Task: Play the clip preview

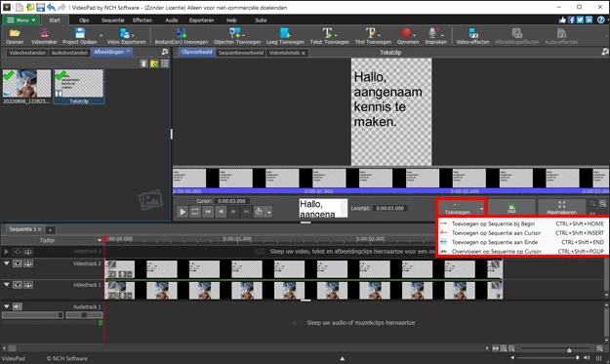Action: pos(183,212)
